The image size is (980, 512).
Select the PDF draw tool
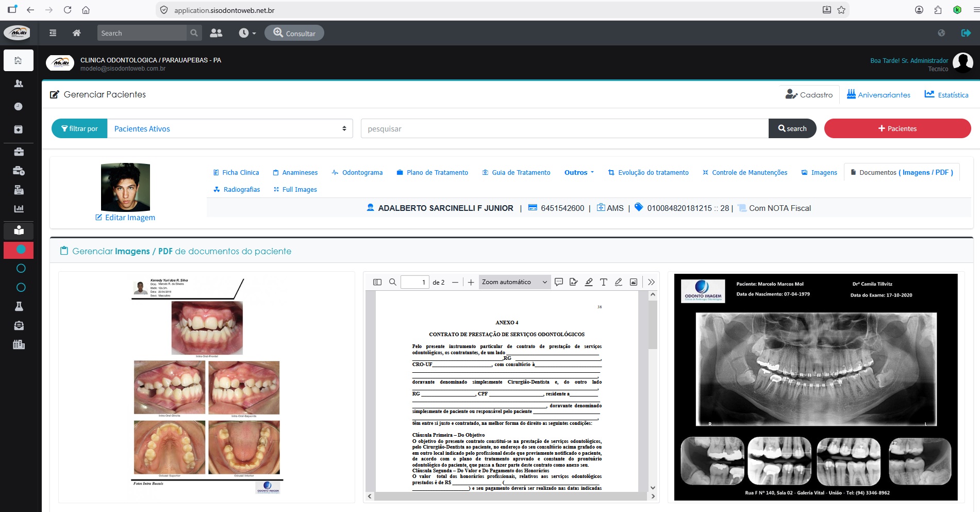click(x=619, y=282)
